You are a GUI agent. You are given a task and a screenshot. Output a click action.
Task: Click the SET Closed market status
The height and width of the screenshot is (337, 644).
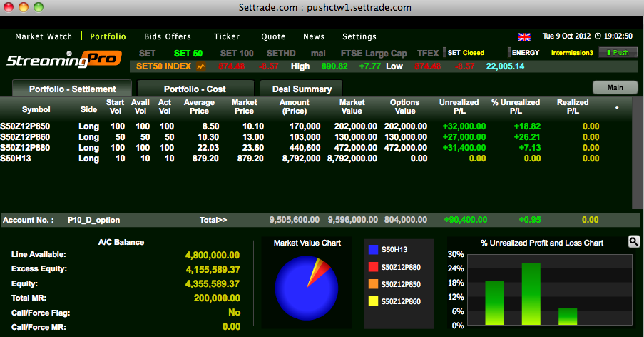466,53
